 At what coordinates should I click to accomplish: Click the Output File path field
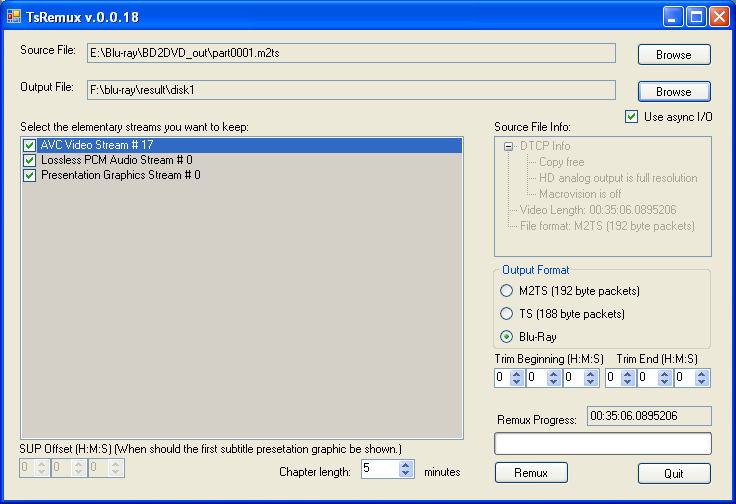tap(351, 90)
